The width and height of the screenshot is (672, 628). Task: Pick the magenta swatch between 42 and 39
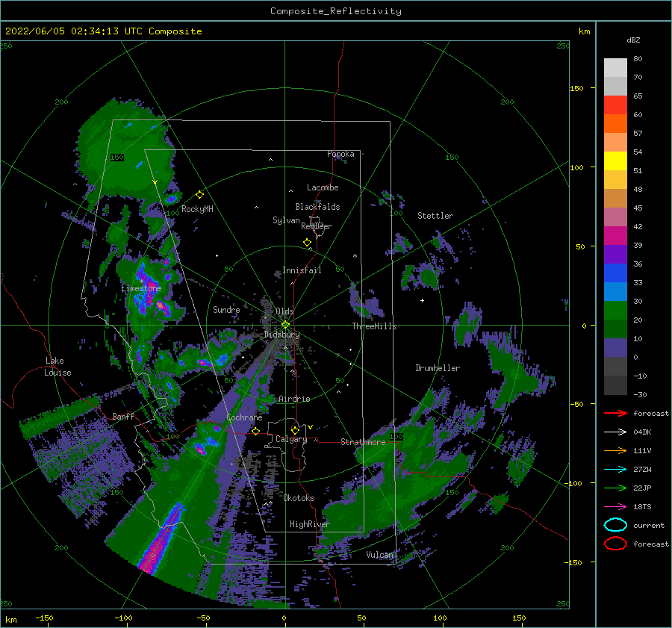tap(615, 236)
